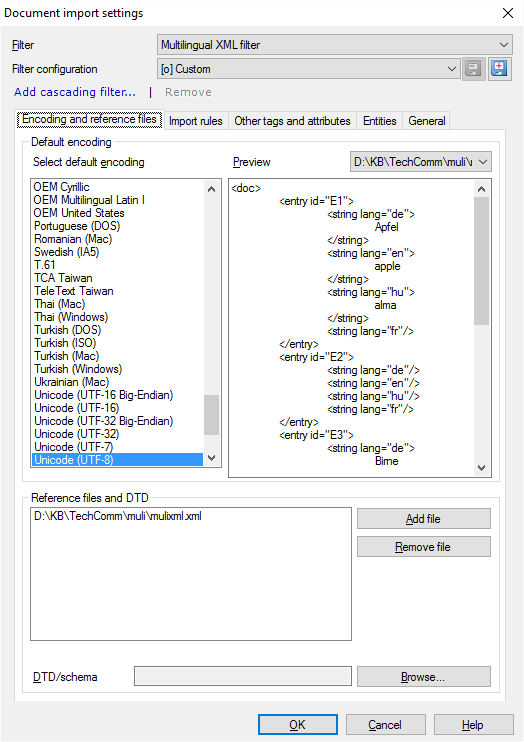
Task: Click the encoding list scrollbar thumb
Action: 212,415
